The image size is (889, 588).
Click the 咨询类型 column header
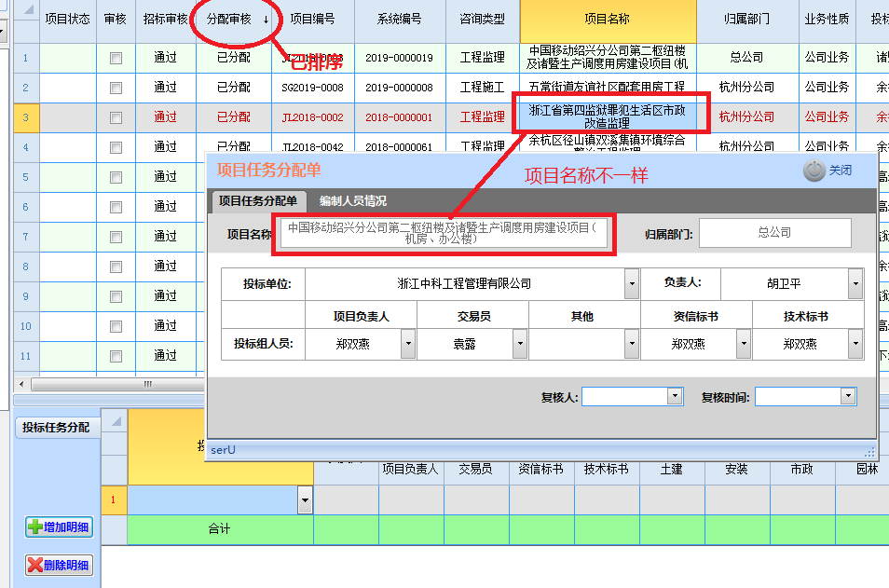point(482,20)
